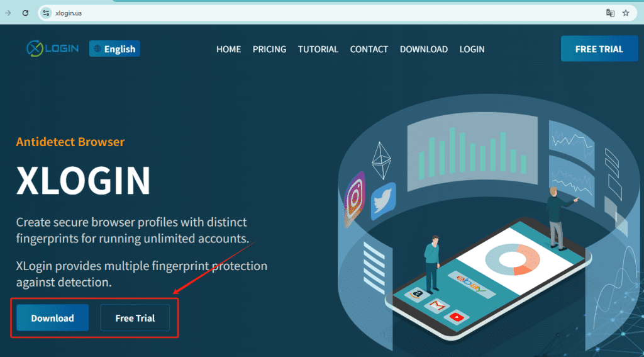This screenshot has width=644, height=357.
Task: Click the green bar chart panel
Action: point(472,152)
